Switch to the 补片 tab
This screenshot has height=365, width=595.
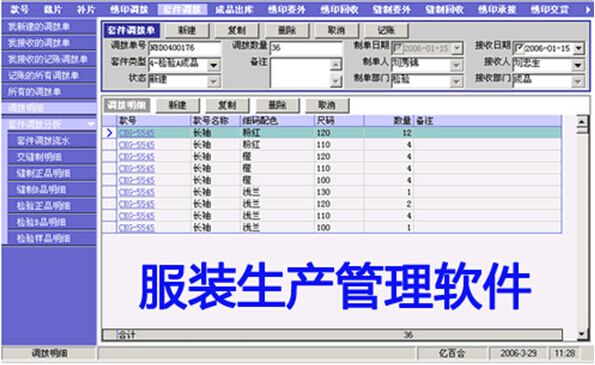(x=86, y=9)
